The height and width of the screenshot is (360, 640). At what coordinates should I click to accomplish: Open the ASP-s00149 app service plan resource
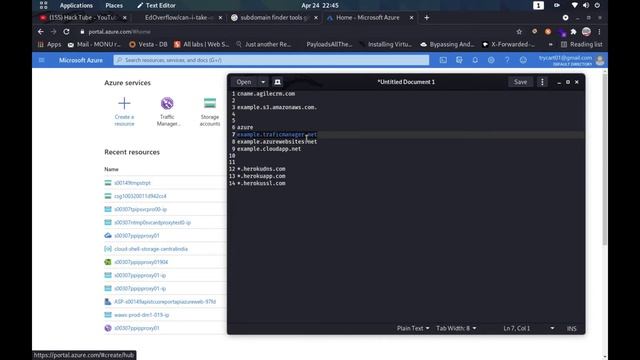165,302
